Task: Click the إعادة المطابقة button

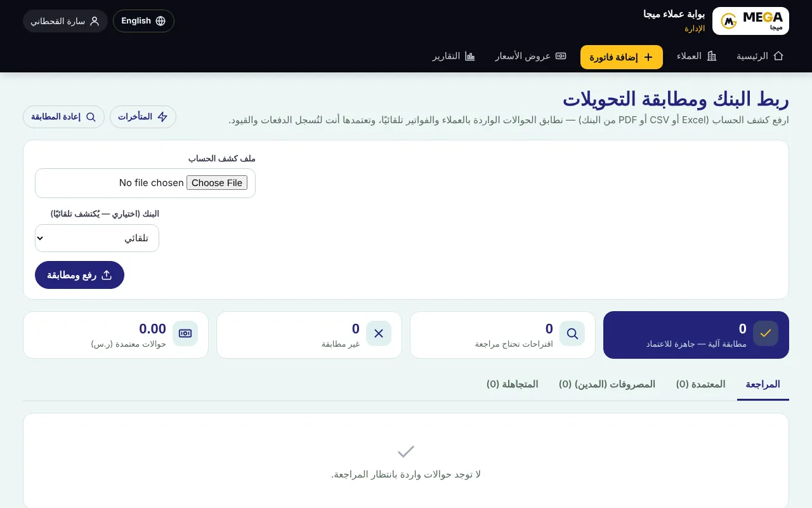Action: (63, 117)
